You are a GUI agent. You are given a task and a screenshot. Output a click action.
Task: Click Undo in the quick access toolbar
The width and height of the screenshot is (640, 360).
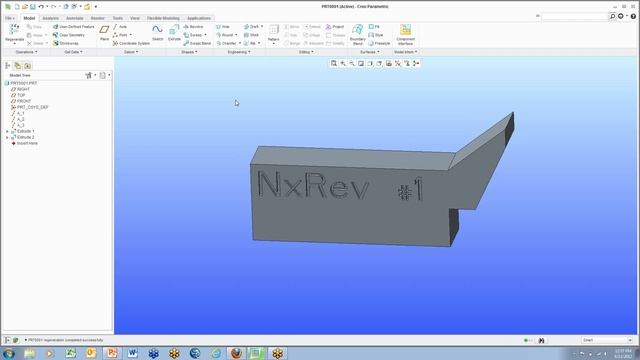pyautogui.click(x=41, y=7)
